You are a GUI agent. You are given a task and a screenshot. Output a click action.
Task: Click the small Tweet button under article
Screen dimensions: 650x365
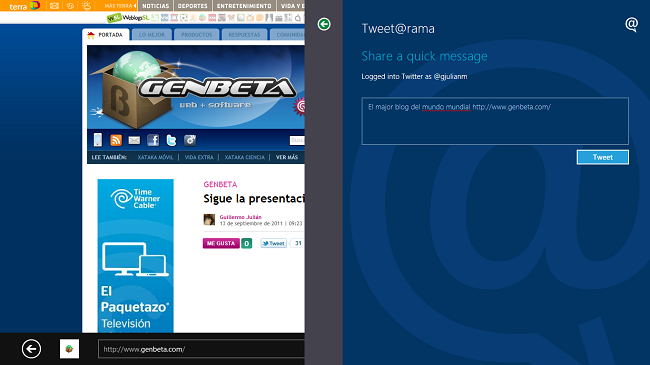tap(274, 243)
